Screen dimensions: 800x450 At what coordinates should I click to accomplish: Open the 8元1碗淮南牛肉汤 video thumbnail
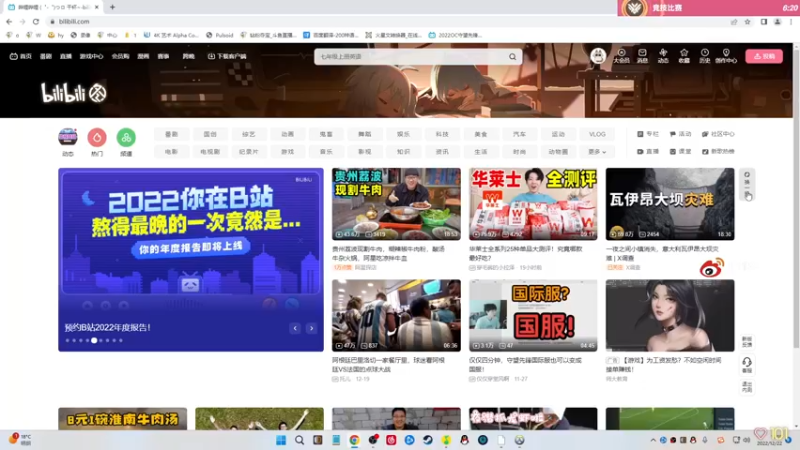122,419
